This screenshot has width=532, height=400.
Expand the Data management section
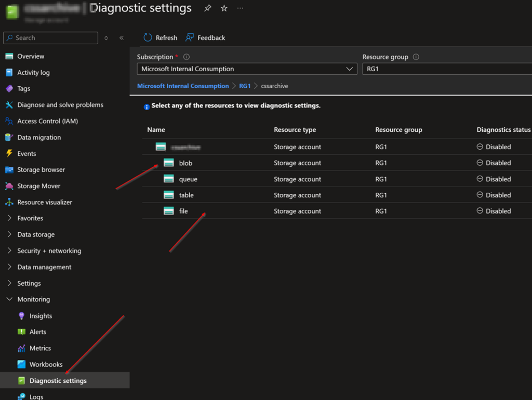click(9, 267)
